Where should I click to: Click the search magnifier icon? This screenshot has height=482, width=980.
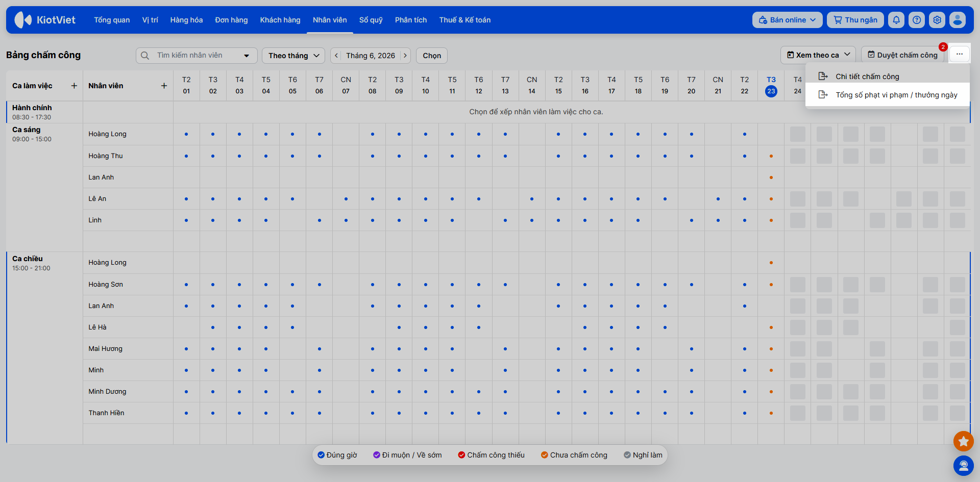pos(145,56)
